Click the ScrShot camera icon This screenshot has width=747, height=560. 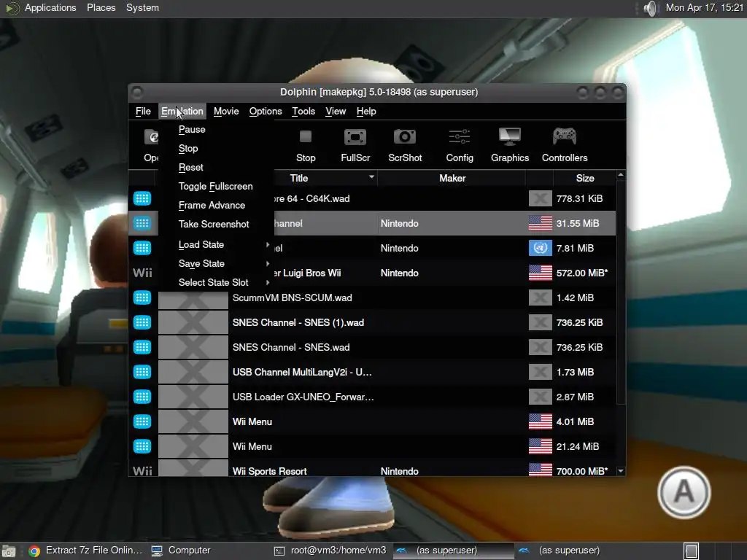(404, 137)
